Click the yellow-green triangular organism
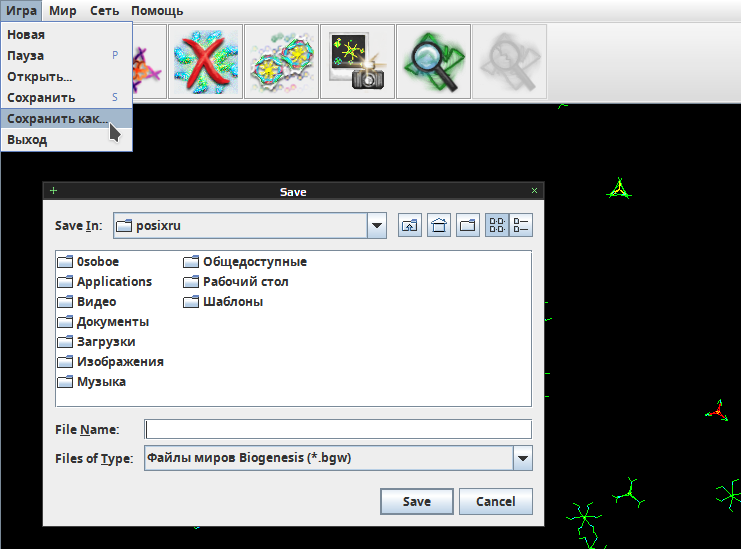The height and width of the screenshot is (549, 741). [x=620, y=189]
